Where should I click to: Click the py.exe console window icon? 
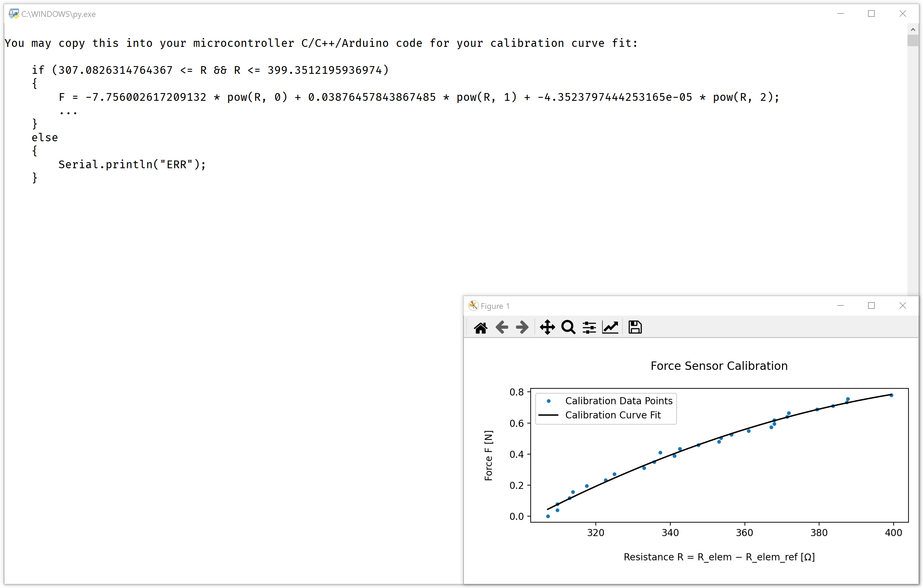click(x=14, y=14)
